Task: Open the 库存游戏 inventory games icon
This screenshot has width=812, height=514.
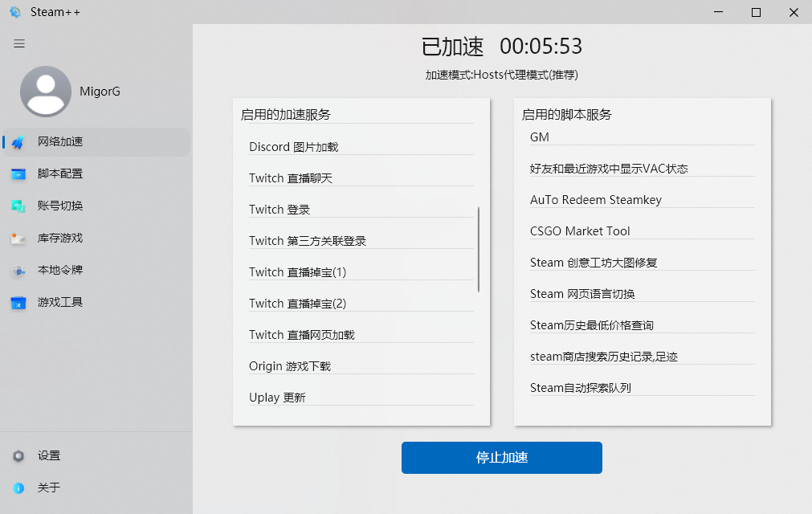Action: 16,238
